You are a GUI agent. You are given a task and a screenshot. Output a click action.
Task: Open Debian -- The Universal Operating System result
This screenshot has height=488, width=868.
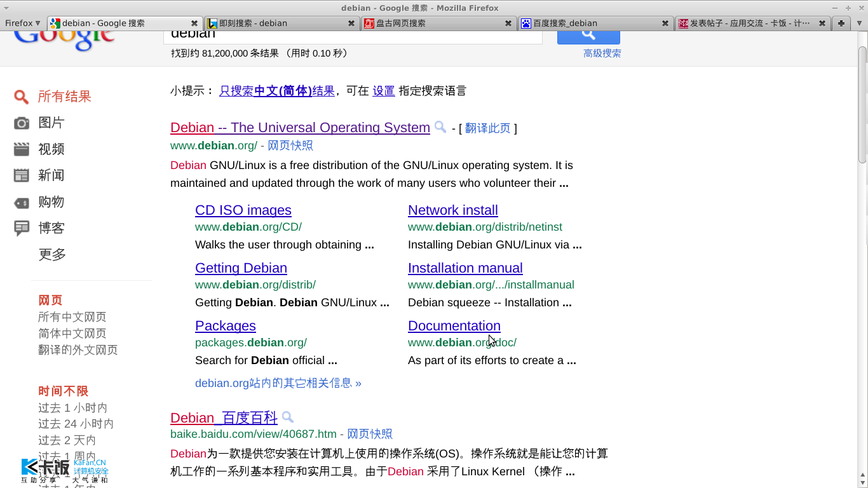point(300,127)
